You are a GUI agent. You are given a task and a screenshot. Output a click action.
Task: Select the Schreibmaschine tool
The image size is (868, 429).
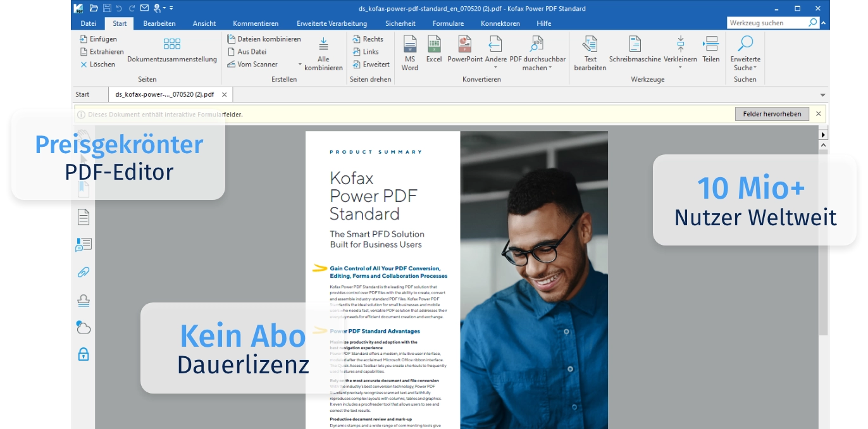[x=635, y=49]
